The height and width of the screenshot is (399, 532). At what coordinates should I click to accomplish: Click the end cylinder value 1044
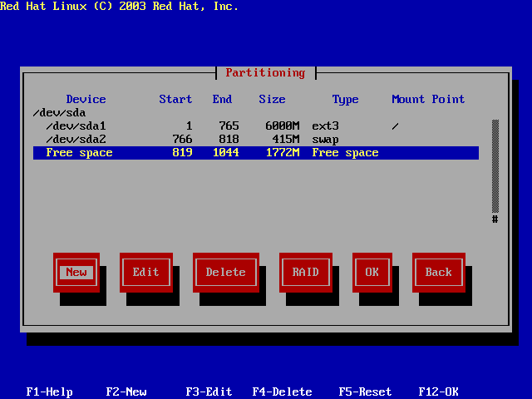226,153
